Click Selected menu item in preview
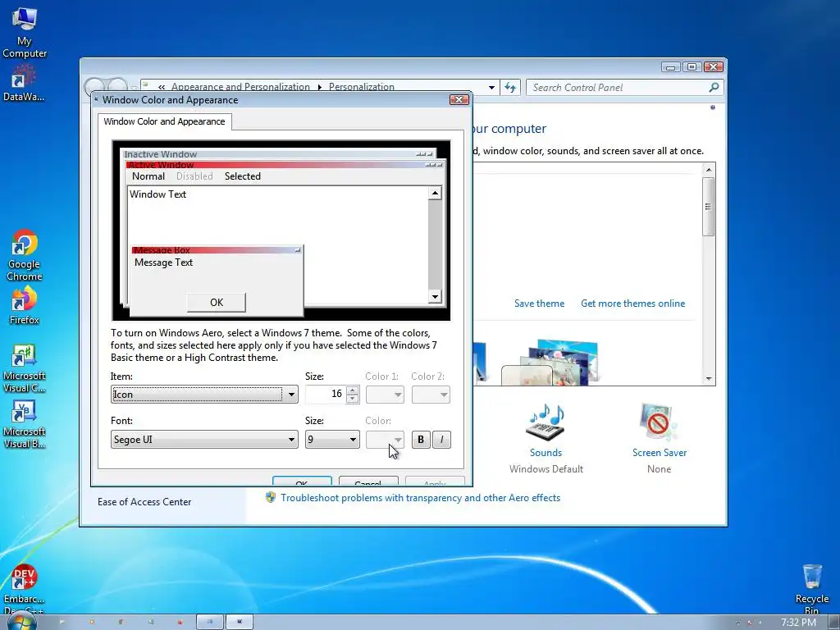This screenshot has width=840, height=630. pos(243,176)
